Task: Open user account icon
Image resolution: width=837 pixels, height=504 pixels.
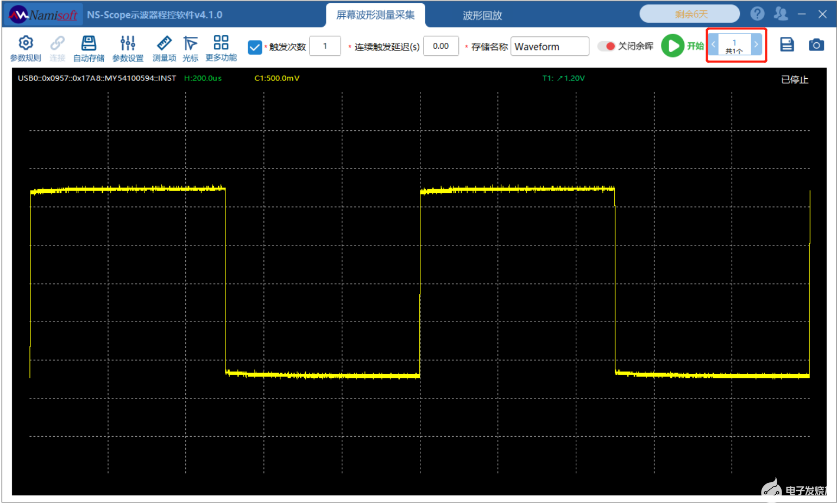Action: click(781, 14)
